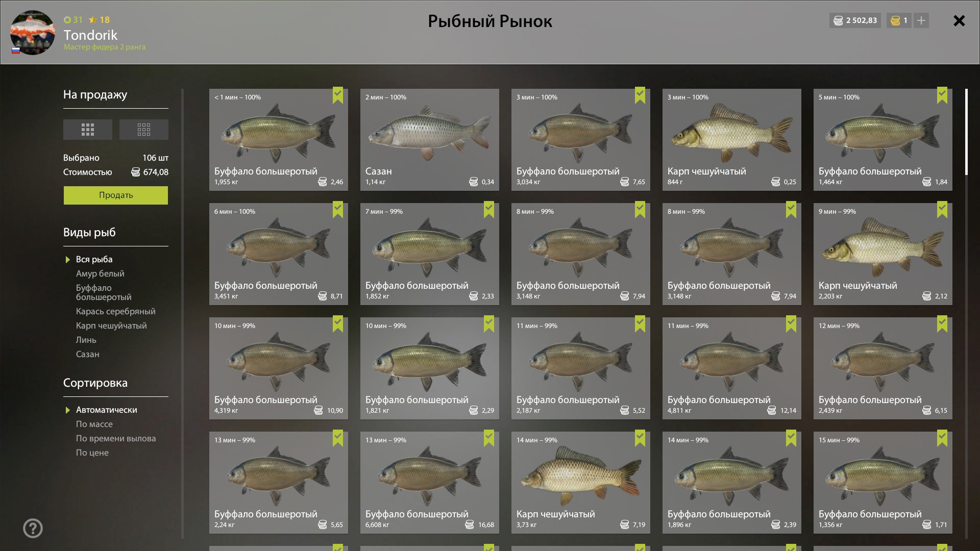Click the Продать sell button

116,195
